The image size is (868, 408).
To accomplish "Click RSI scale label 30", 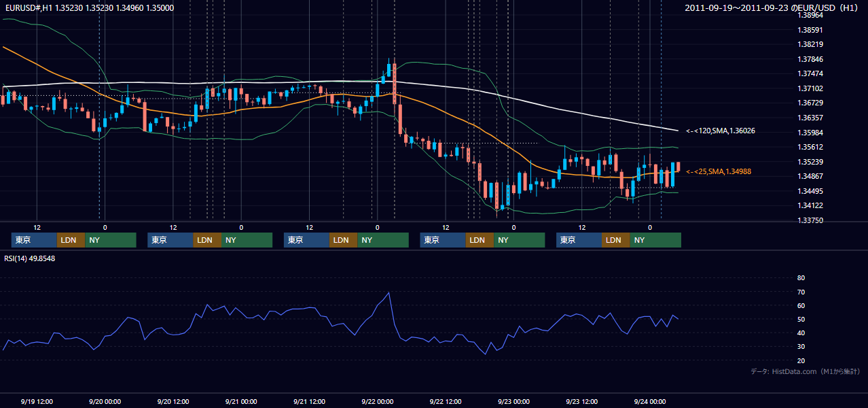I will pyautogui.click(x=801, y=347).
